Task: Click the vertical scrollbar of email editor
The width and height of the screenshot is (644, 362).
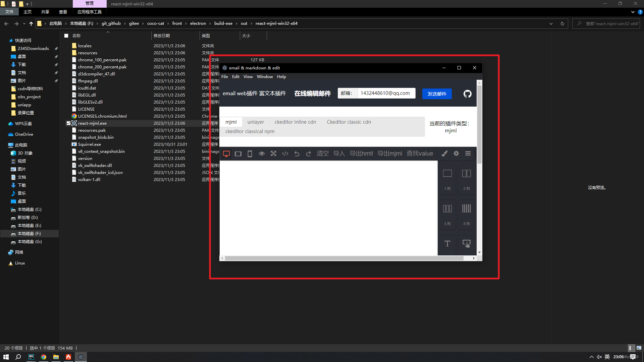Action: pyautogui.click(x=479, y=124)
